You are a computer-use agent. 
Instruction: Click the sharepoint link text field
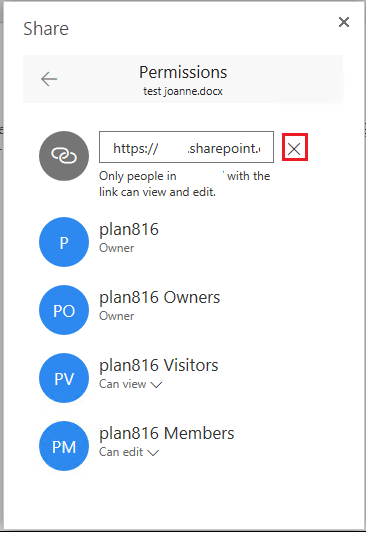click(x=186, y=147)
